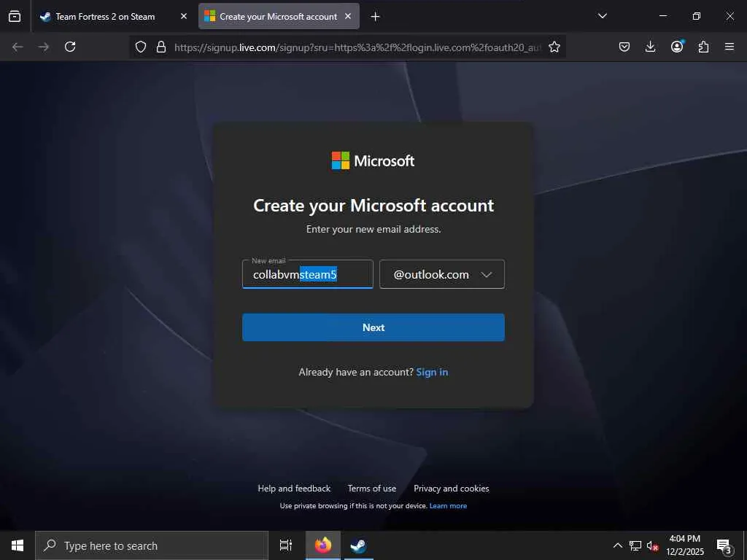Open the Downloads panel icon
Screen dimensions: 747x560
[x=650, y=47]
